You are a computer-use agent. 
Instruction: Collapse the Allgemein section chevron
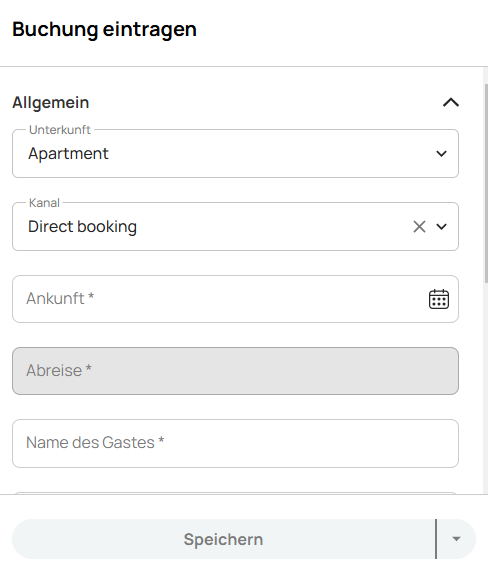(451, 102)
